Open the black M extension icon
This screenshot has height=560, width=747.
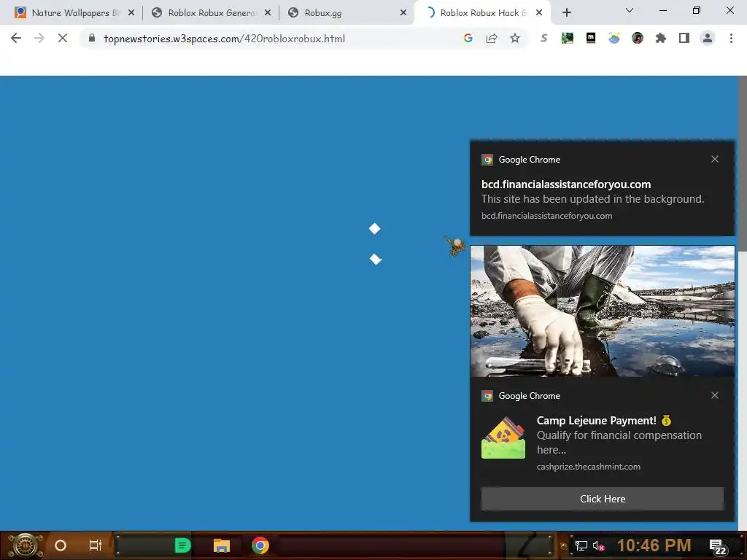[591, 38]
